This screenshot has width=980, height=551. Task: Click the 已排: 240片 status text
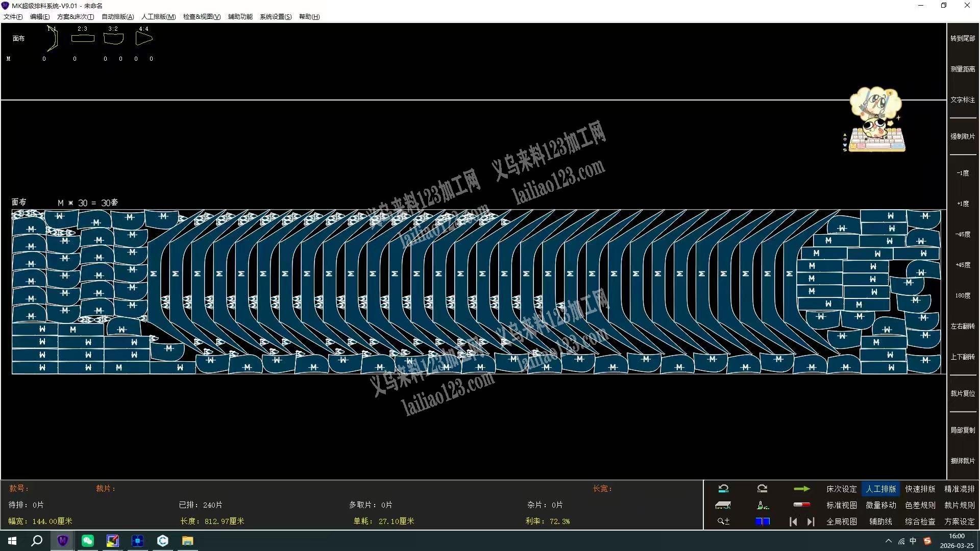[x=201, y=505]
